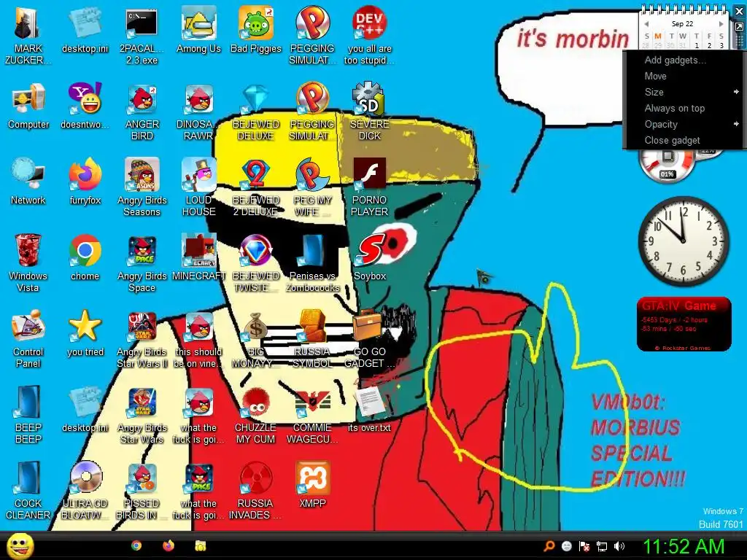The width and height of the screenshot is (747, 560).
Task: Open the furryfox Firefox shortcut
Action: 85,182
